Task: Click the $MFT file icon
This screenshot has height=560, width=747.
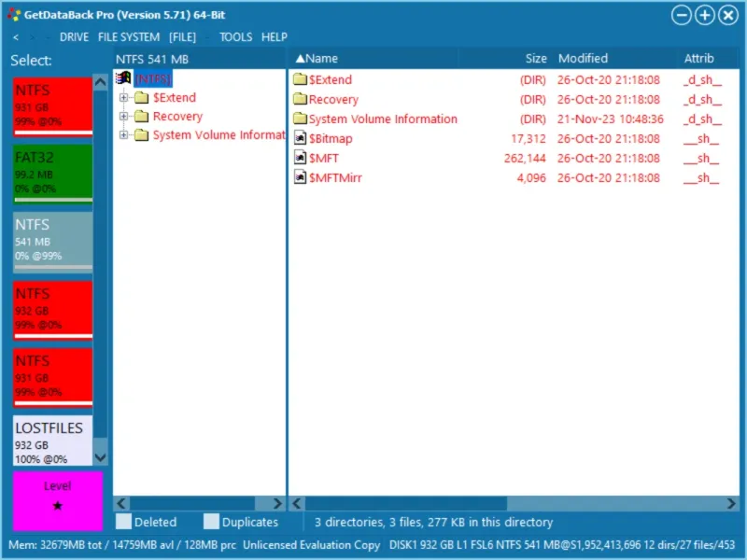Action: point(300,158)
